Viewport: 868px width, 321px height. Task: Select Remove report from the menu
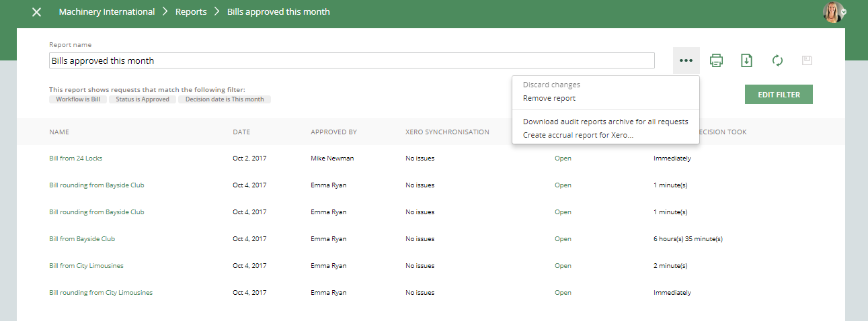point(549,98)
